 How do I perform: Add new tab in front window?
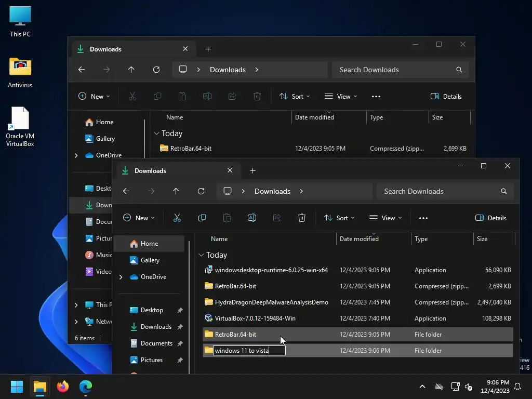click(x=253, y=170)
